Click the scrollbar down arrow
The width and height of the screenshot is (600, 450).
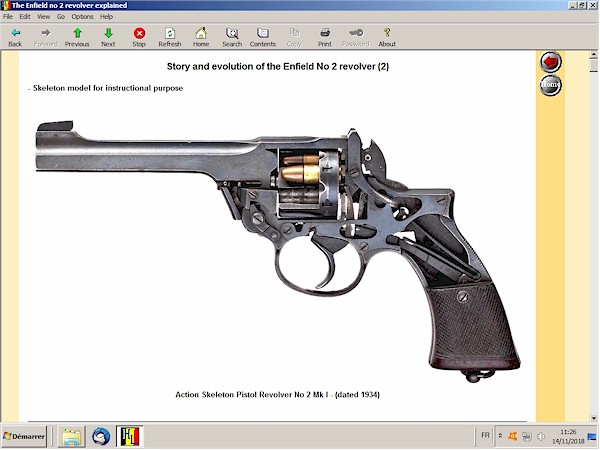pyautogui.click(x=594, y=418)
